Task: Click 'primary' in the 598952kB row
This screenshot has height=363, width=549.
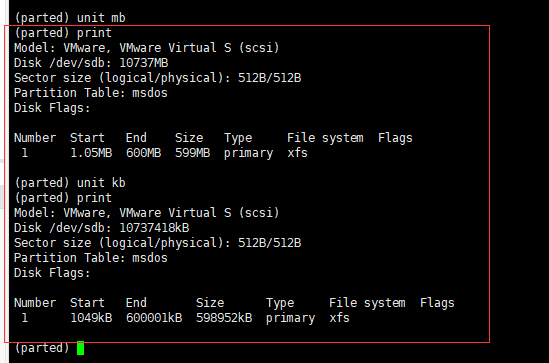Action: point(291,318)
